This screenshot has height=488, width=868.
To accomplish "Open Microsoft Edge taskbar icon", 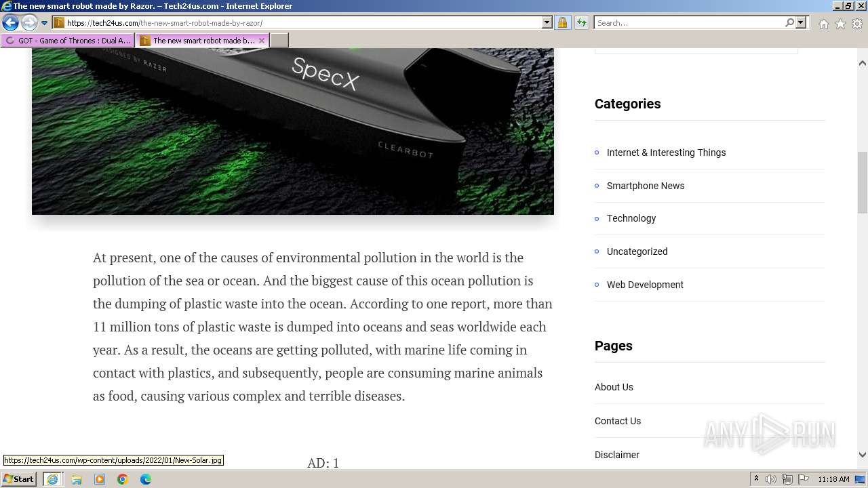I will click(x=146, y=479).
